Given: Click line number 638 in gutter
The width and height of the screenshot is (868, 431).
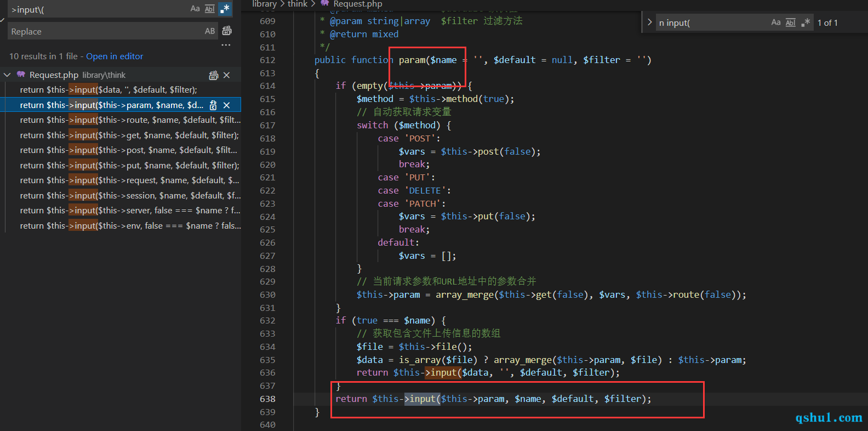Looking at the screenshot, I should coord(267,399).
